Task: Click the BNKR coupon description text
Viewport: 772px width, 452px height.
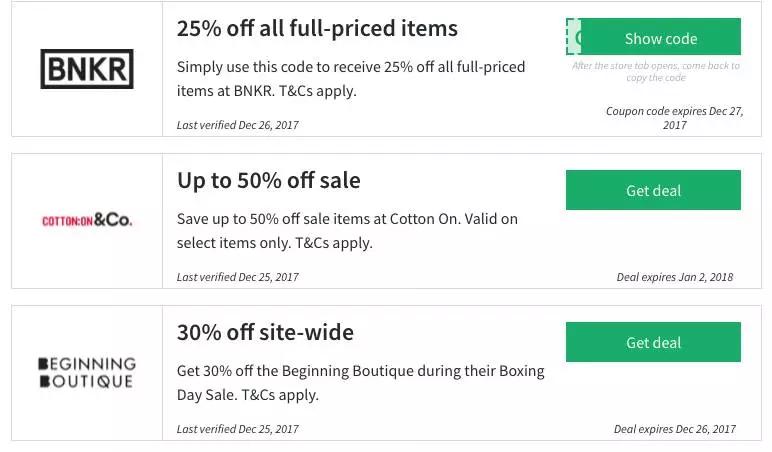Action: (350, 79)
